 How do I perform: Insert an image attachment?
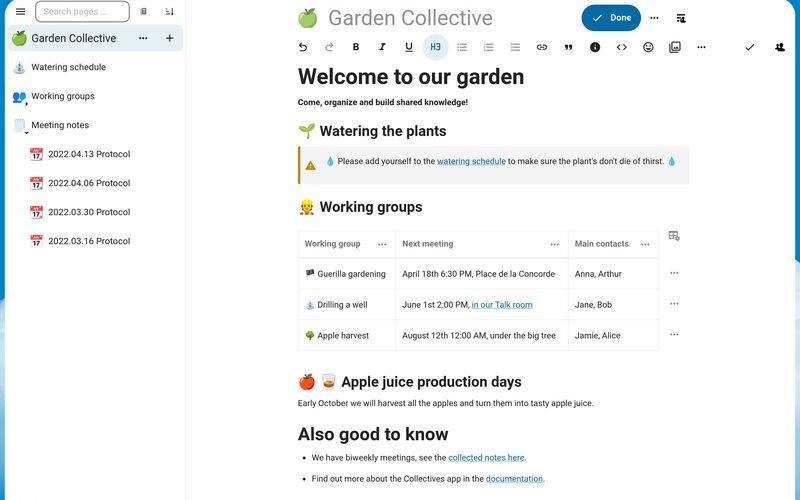coord(674,47)
